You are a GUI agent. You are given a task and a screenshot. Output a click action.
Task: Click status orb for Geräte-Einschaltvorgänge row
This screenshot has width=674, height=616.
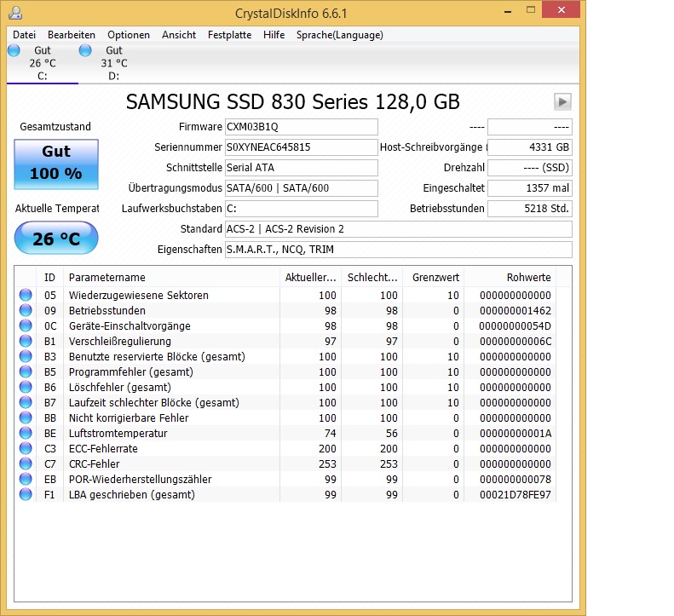point(26,325)
